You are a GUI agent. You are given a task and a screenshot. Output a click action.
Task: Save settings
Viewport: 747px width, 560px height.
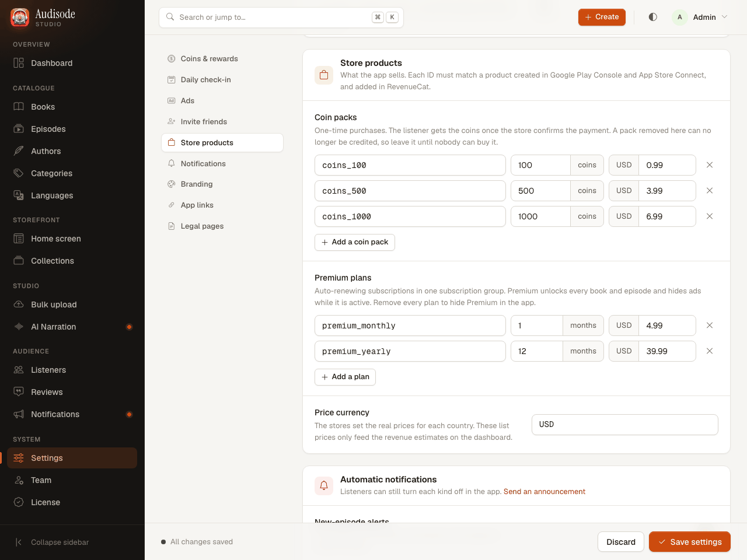[x=690, y=542]
